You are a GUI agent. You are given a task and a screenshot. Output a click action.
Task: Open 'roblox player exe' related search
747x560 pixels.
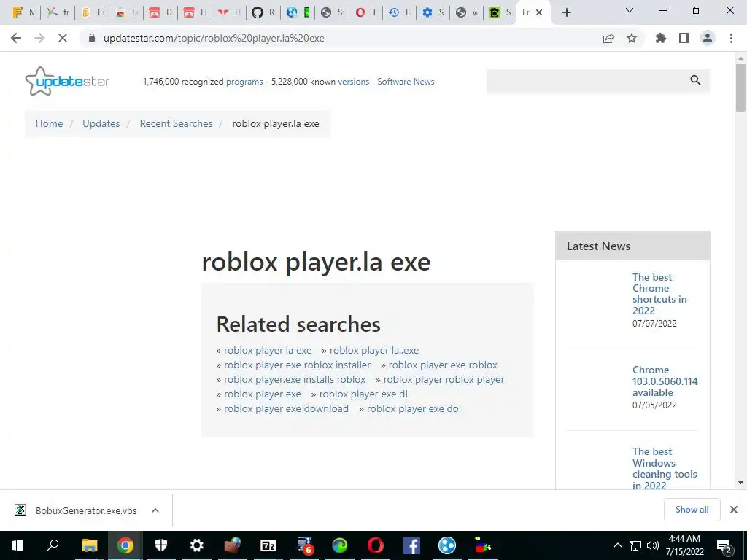[x=263, y=394]
